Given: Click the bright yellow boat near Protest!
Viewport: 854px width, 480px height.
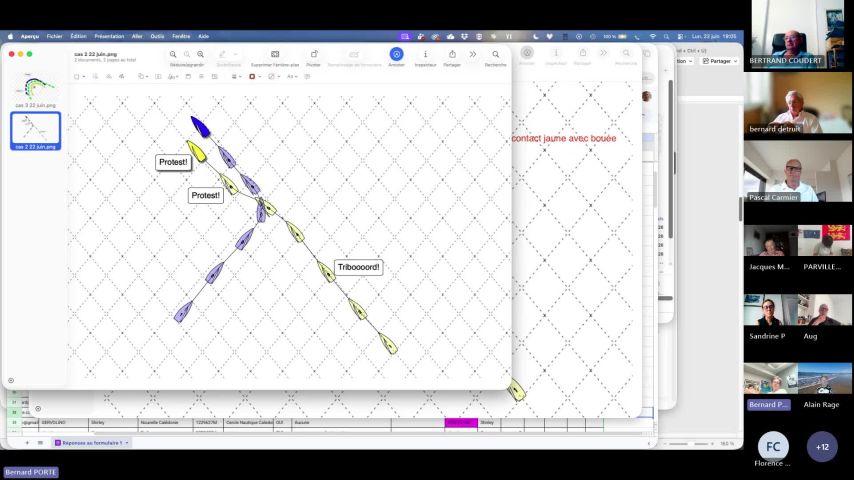Looking at the screenshot, I should coord(197,151).
